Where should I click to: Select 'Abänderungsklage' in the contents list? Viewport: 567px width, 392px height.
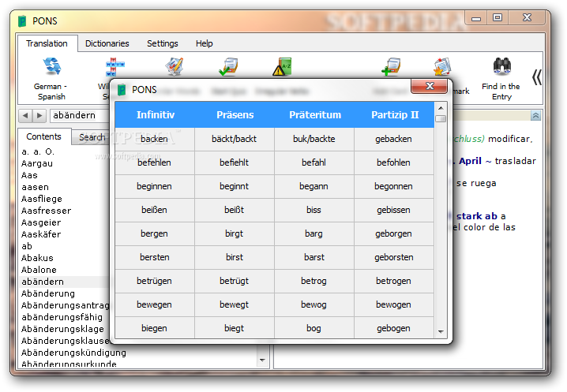click(62, 329)
